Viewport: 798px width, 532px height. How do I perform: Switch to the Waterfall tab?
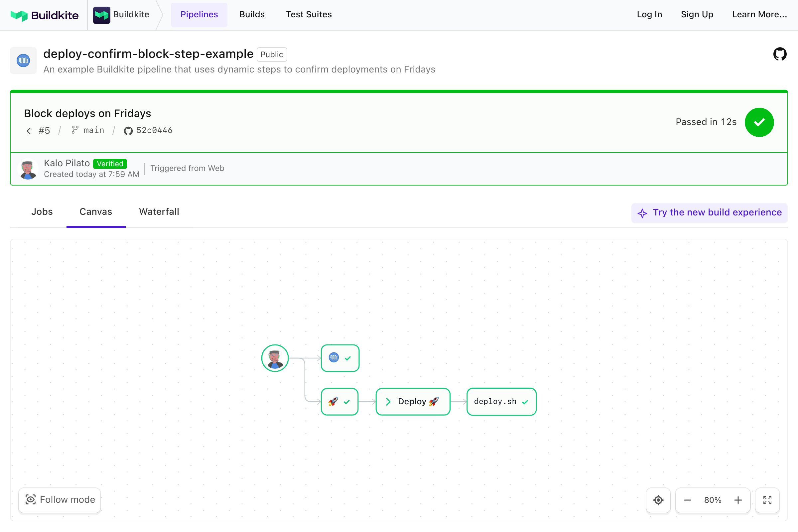click(159, 212)
